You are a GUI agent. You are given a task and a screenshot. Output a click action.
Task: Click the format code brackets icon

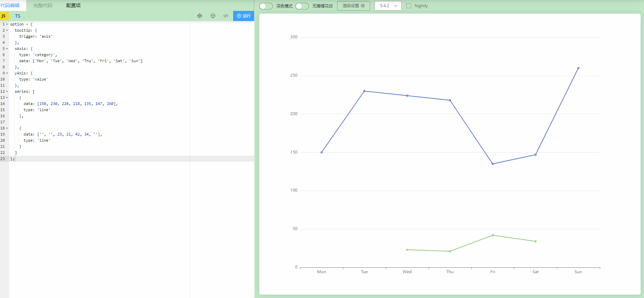tap(226, 16)
